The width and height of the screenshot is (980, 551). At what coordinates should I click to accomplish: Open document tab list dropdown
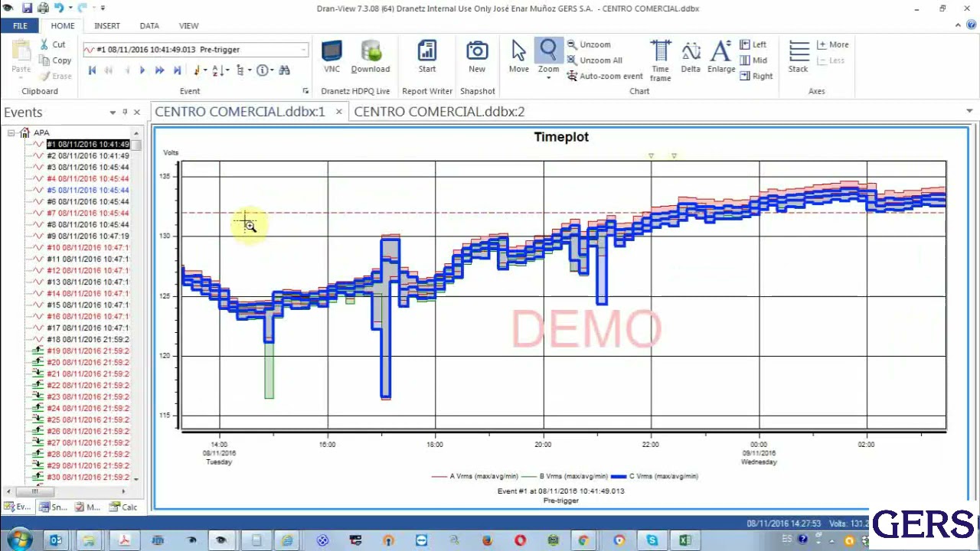point(969,112)
